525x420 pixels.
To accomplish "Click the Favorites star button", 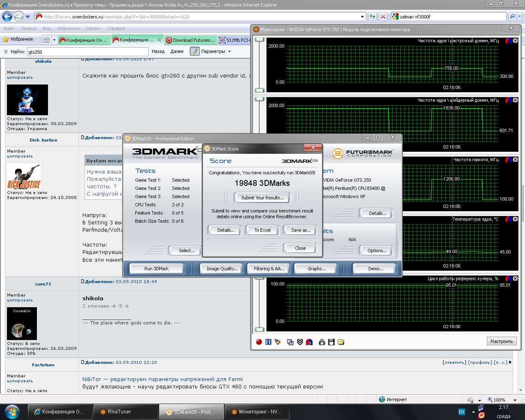I will (18, 39).
